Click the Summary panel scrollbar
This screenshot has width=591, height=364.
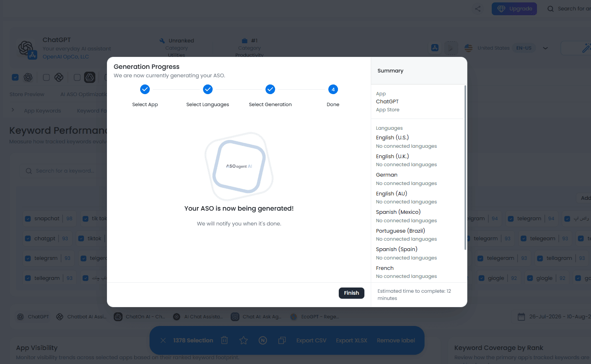[x=465, y=167]
